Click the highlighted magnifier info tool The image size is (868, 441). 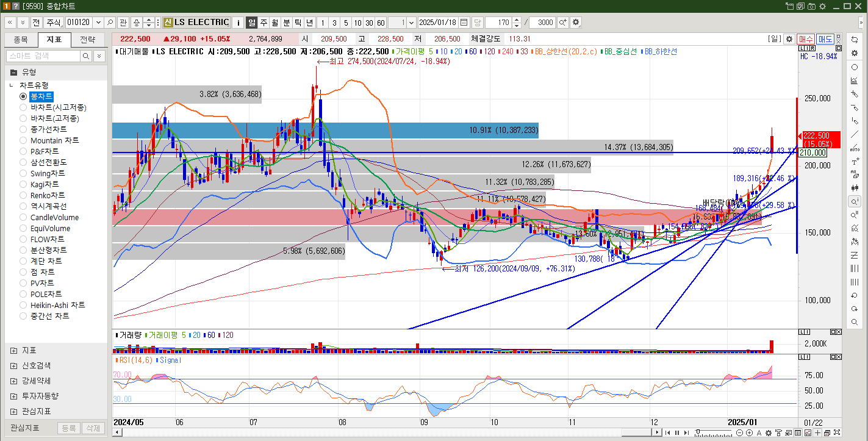click(855, 201)
